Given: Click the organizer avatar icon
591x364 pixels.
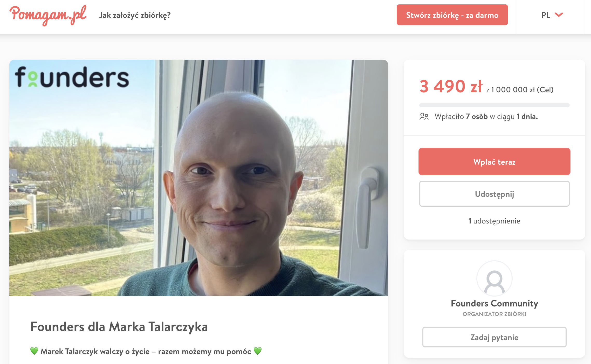Looking at the screenshot, I should click(x=494, y=278).
